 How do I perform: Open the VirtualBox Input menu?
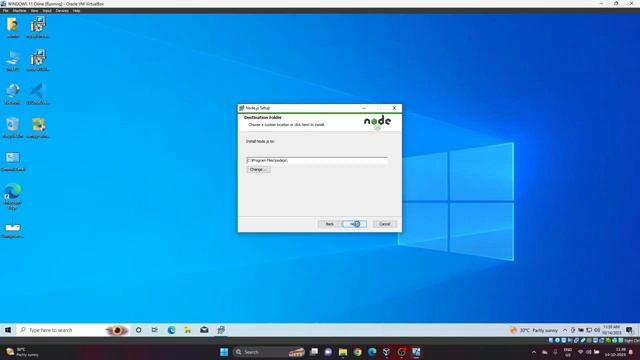(x=47, y=11)
